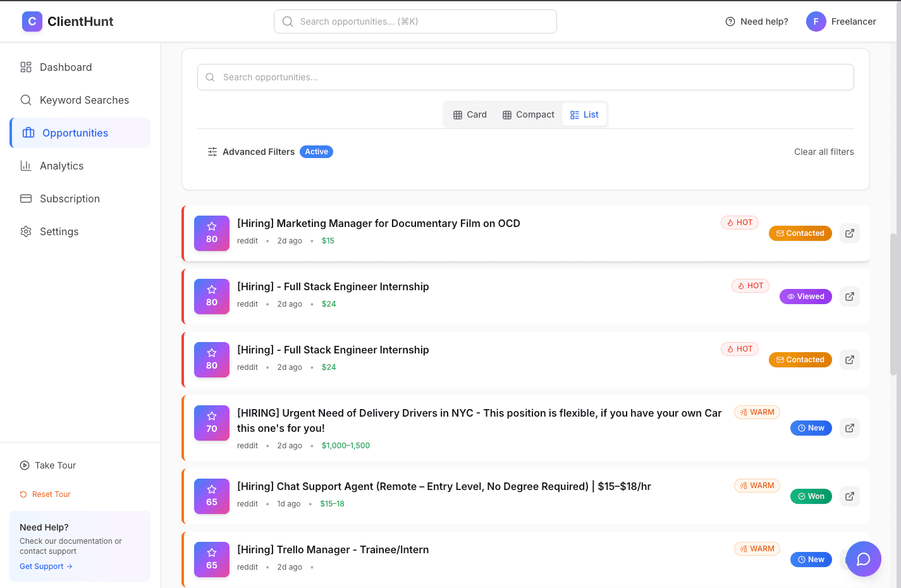This screenshot has width=901, height=588.
Task: Open the chat support bubble icon
Action: point(863,559)
